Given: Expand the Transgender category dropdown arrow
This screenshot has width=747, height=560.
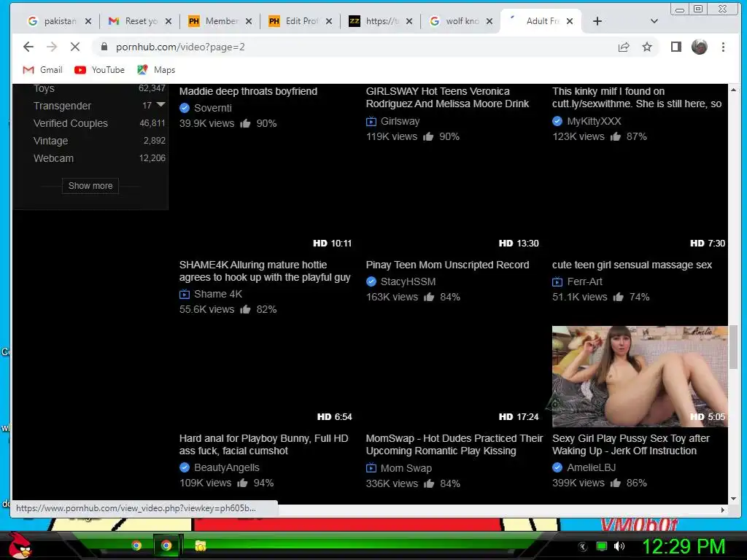Looking at the screenshot, I should coord(161,104).
